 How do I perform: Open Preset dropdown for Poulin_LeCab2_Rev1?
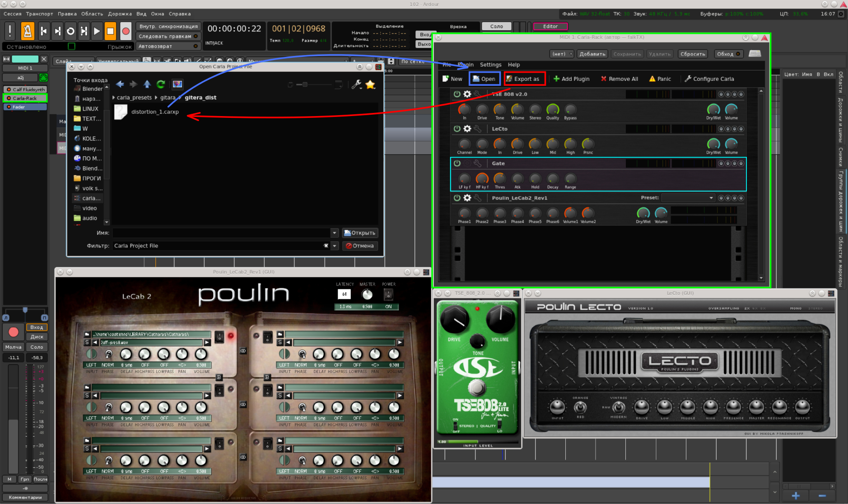point(688,198)
